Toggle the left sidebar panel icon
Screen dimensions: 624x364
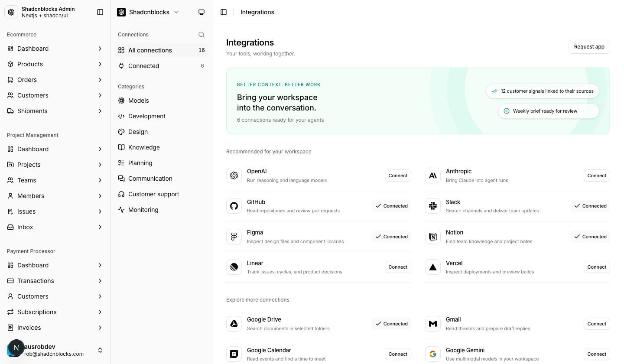[x=100, y=12]
